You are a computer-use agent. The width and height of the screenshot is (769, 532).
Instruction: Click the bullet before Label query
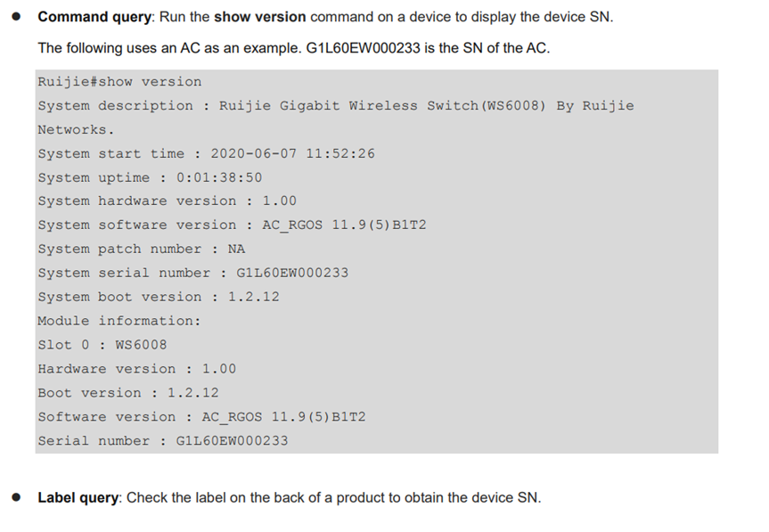point(16,497)
